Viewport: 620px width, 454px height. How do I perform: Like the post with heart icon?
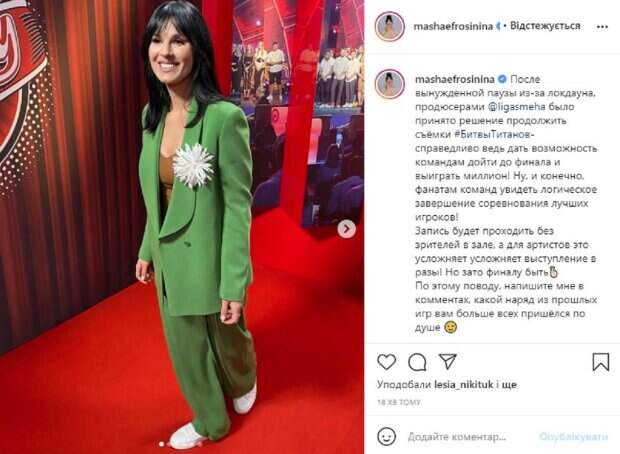tap(386, 361)
